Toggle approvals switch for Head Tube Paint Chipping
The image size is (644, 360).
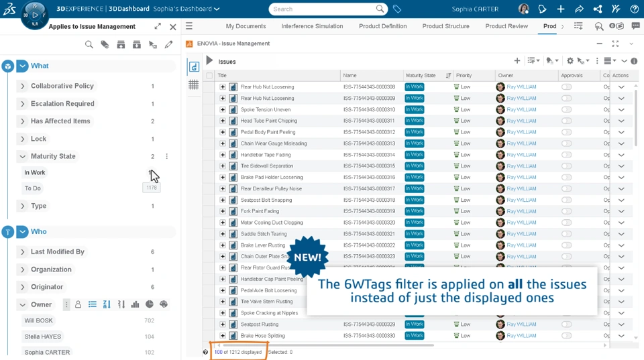pyautogui.click(x=567, y=121)
